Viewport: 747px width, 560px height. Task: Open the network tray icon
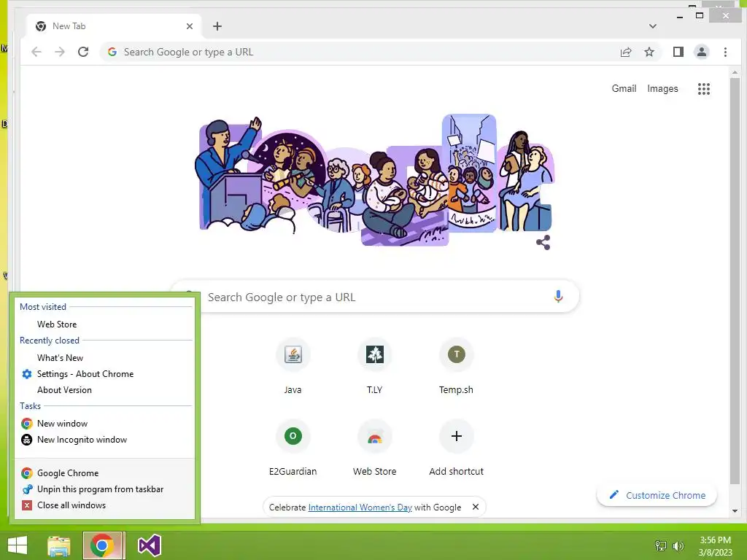coord(661,545)
